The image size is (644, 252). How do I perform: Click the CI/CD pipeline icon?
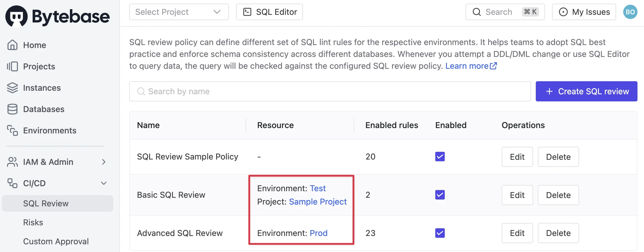(x=12, y=183)
